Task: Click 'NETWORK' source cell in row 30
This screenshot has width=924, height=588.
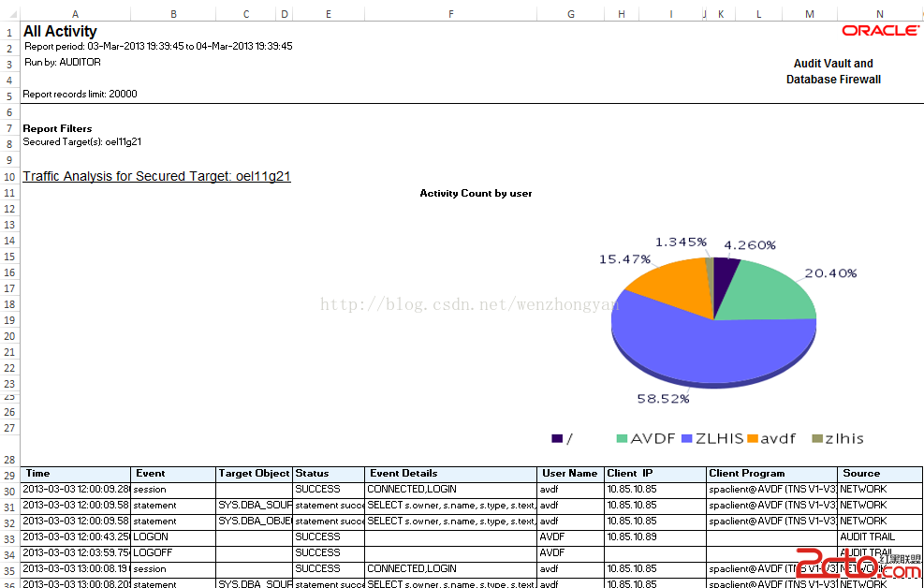Action: click(880, 490)
